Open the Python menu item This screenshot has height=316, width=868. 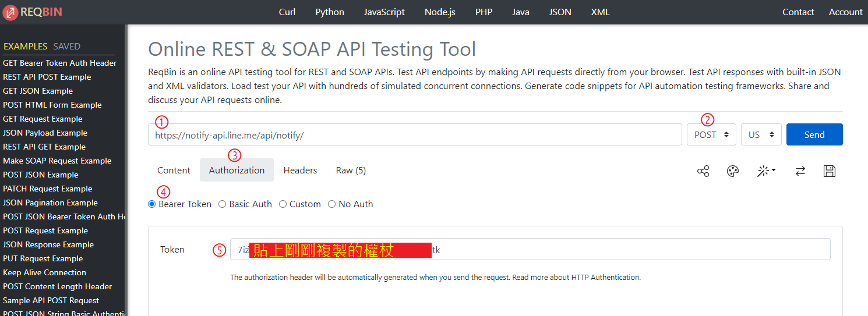tap(330, 12)
